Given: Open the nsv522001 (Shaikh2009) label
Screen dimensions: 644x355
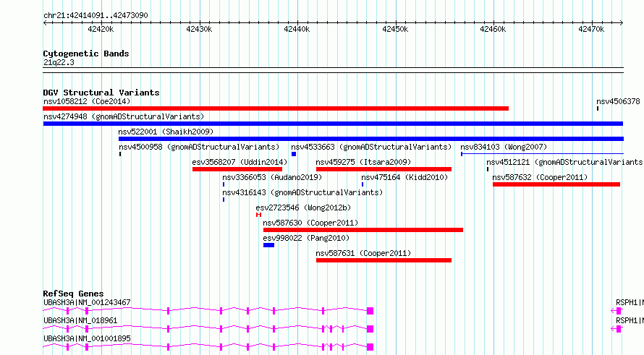Looking at the screenshot, I should (166, 132).
